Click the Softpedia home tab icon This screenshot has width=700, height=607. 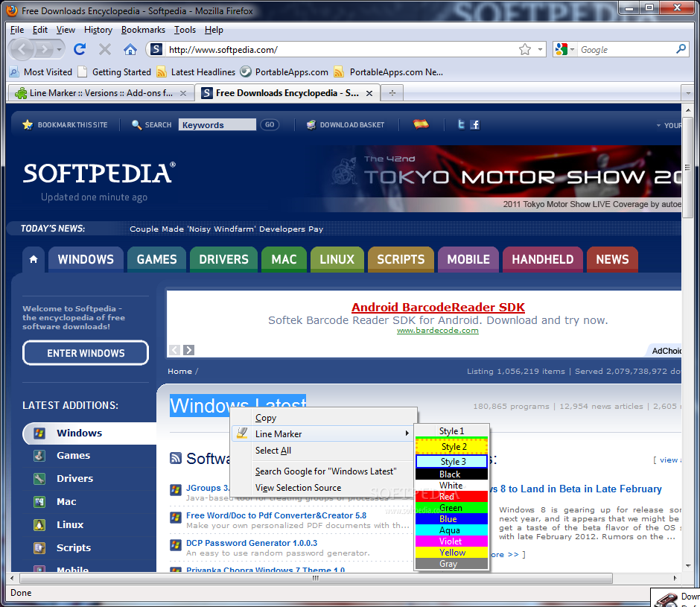pos(34,259)
